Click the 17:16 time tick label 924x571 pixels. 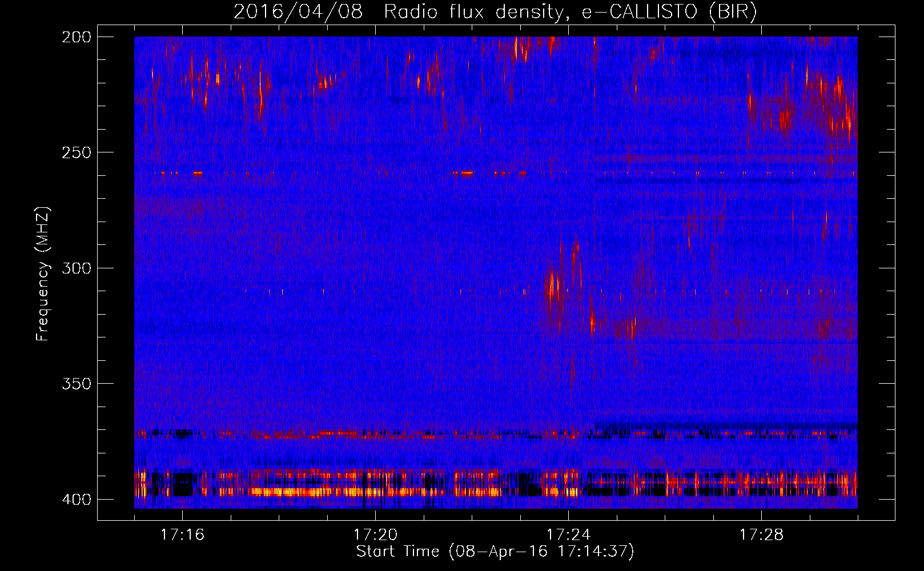[x=182, y=535]
